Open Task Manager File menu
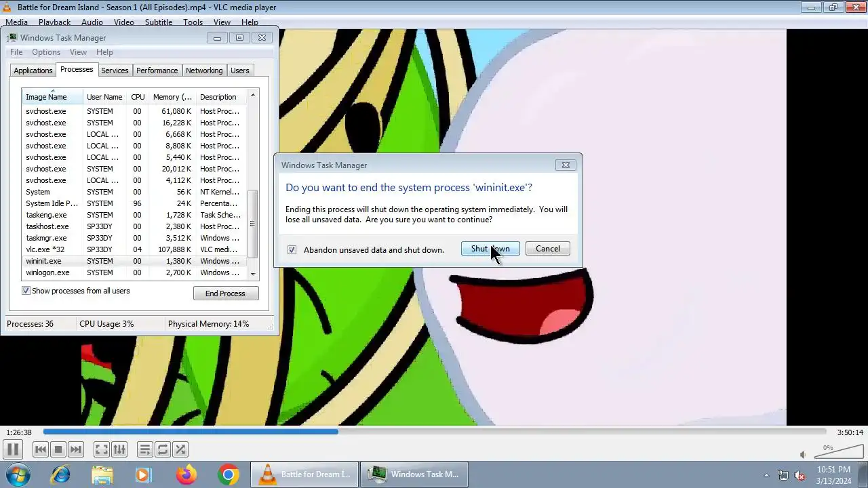This screenshot has width=868, height=488. click(16, 52)
